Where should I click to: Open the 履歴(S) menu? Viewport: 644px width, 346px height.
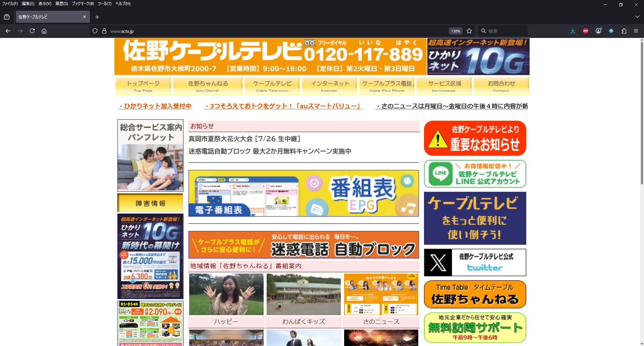pyautogui.click(x=61, y=4)
